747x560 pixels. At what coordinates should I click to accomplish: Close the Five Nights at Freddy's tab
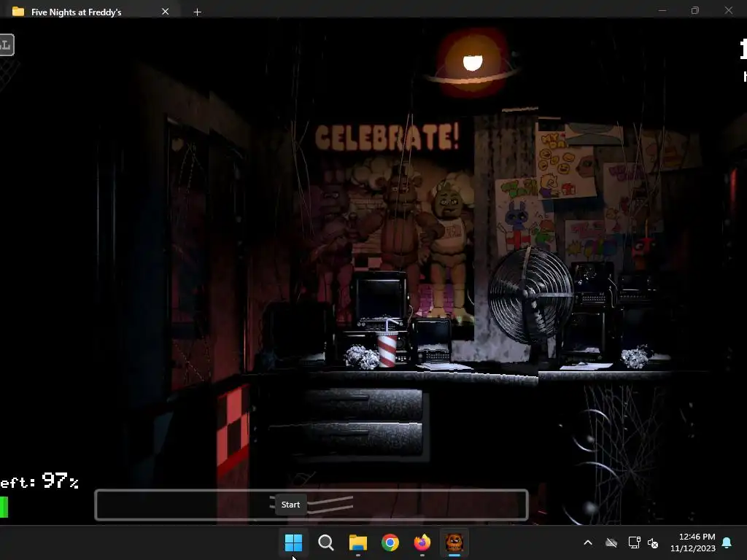[166, 12]
